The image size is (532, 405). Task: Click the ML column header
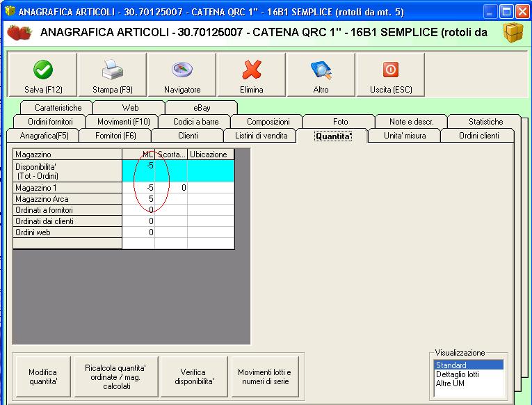point(138,154)
